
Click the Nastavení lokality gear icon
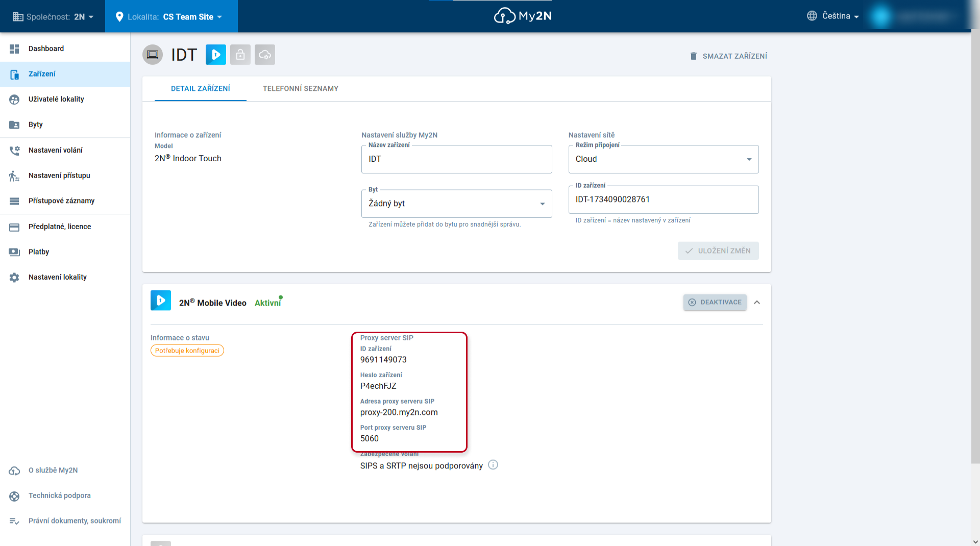tap(14, 278)
